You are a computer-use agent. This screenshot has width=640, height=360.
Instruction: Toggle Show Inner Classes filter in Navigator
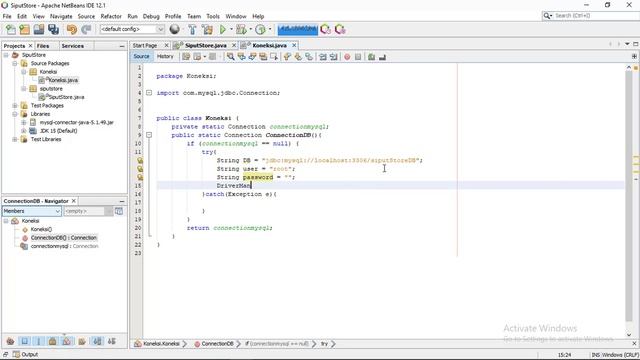click(x=67, y=341)
